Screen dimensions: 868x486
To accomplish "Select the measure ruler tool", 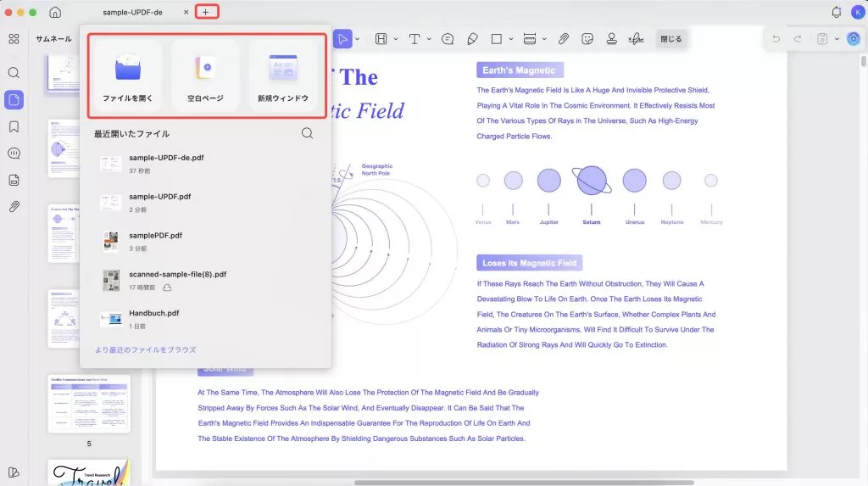I will click(530, 39).
